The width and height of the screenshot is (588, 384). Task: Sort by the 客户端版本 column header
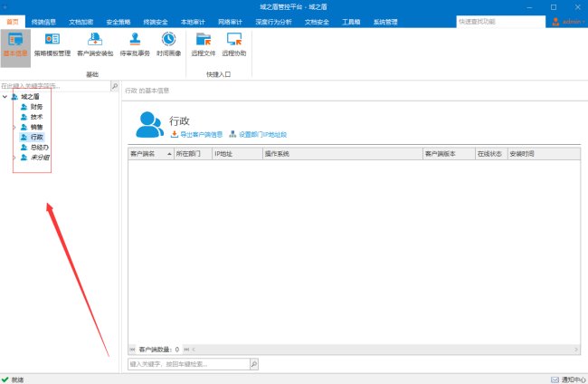449,154
